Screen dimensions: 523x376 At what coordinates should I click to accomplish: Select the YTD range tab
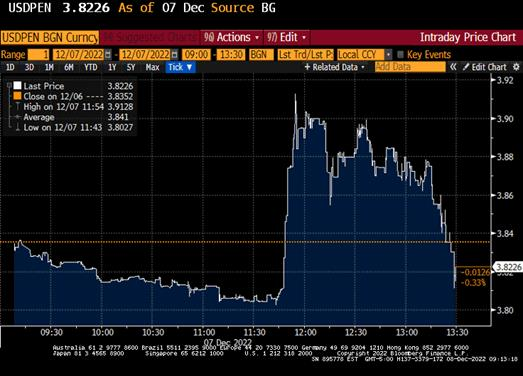90,67
